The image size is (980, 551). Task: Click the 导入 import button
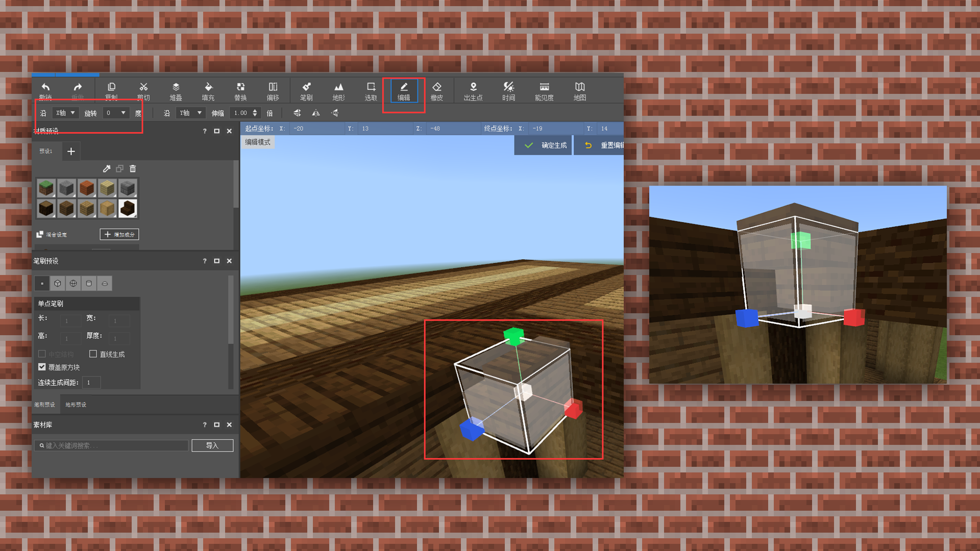tap(212, 445)
